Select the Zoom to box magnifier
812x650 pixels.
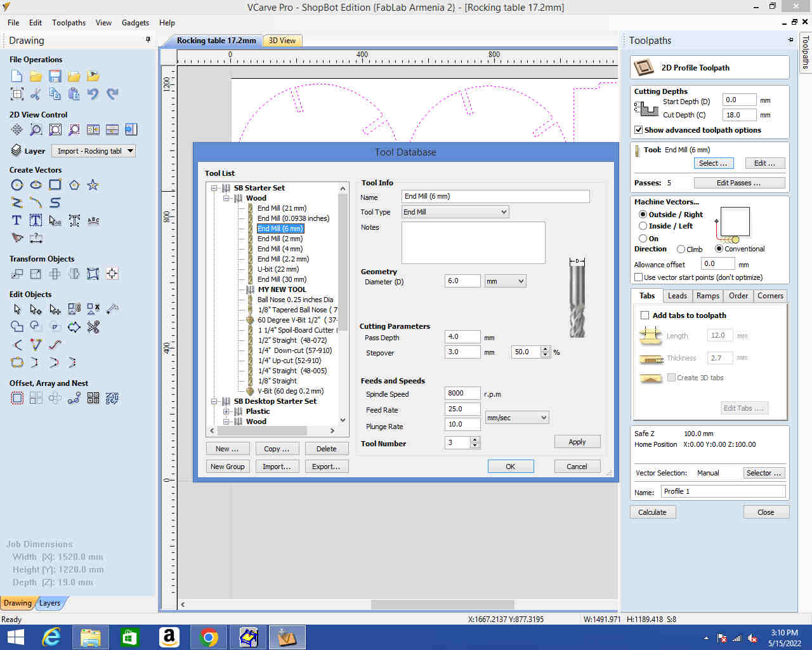tap(36, 129)
